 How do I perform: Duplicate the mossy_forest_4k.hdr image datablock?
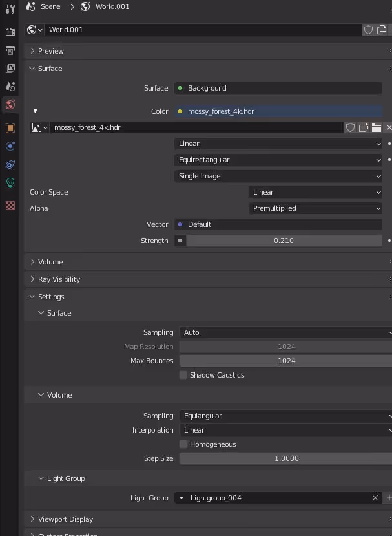click(364, 127)
